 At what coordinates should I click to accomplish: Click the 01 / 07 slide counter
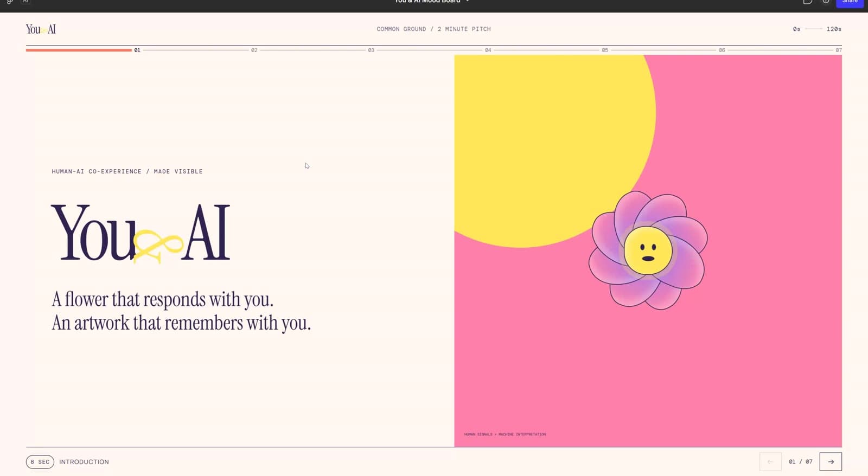coord(801,462)
